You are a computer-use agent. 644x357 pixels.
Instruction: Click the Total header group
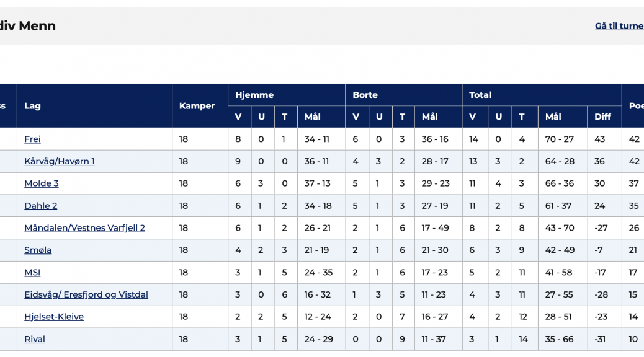click(480, 95)
